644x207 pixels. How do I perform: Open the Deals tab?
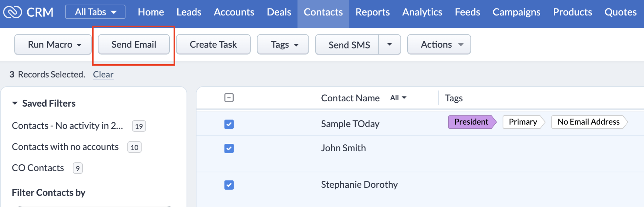tap(279, 12)
